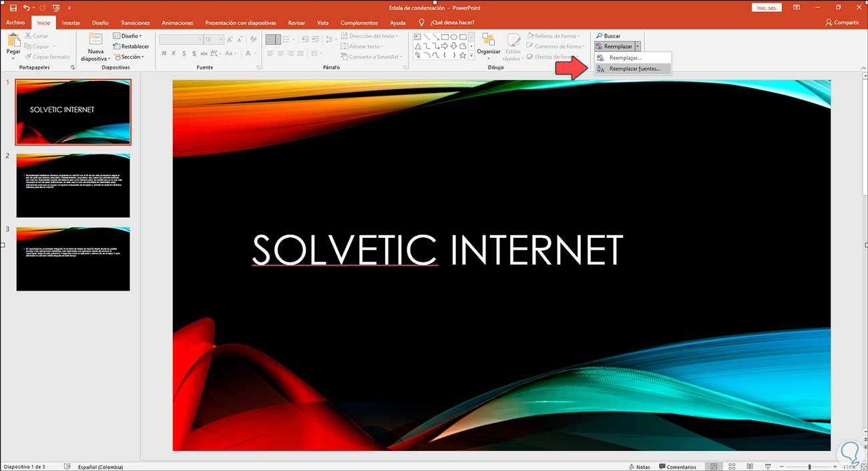Viewport: 868px width, 471px height.
Task: Expand the shapes gallery More arrow
Action: (x=471, y=56)
